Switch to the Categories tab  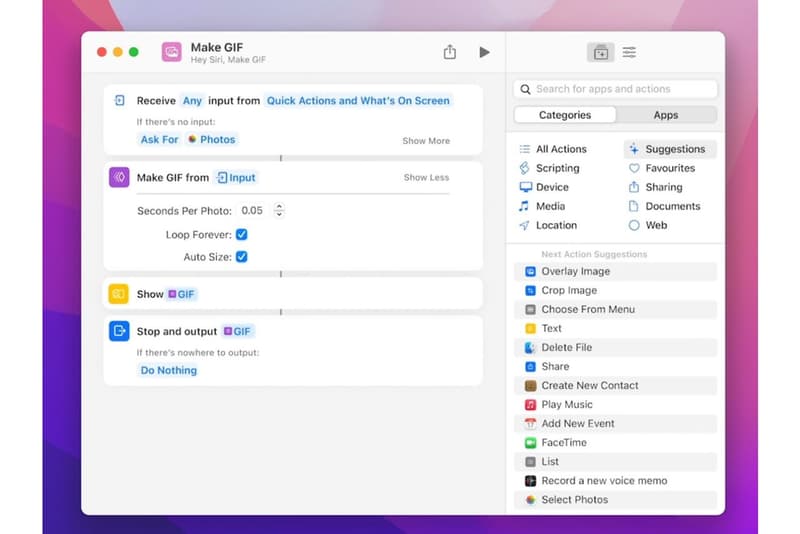click(564, 115)
